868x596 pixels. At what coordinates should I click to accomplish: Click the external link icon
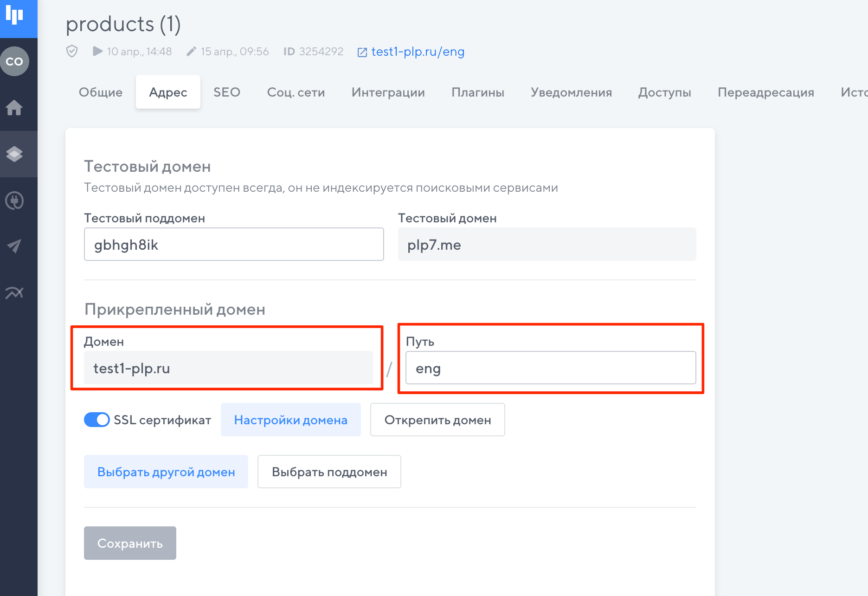(362, 52)
